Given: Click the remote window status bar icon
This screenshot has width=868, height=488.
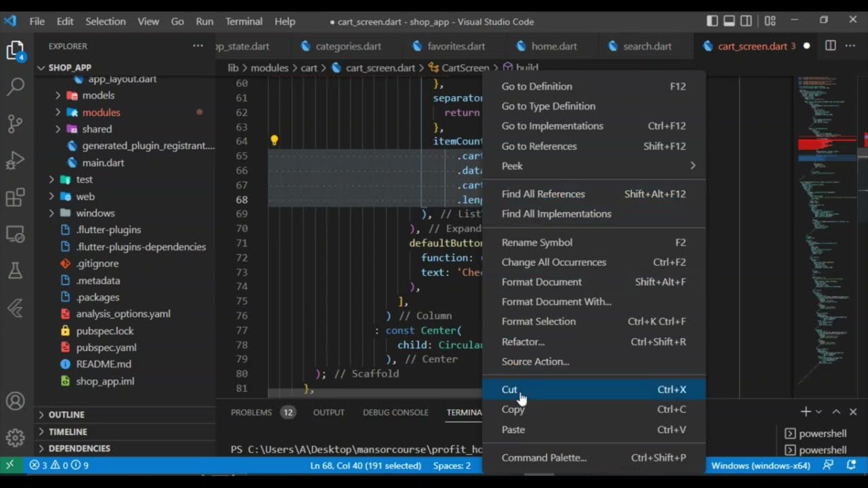Looking at the screenshot, I should coord(10,466).
